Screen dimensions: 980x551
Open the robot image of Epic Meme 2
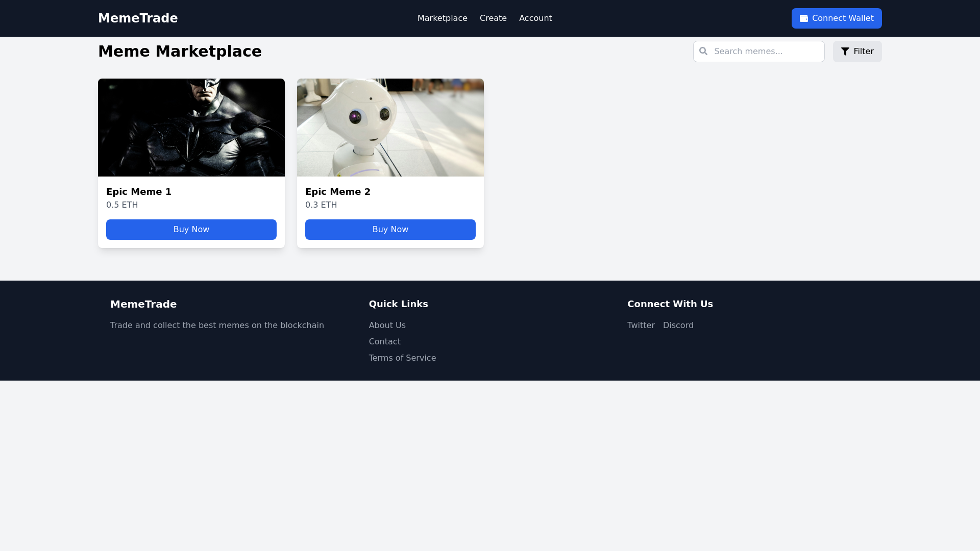pyautogui.click(x=390, y=128)
